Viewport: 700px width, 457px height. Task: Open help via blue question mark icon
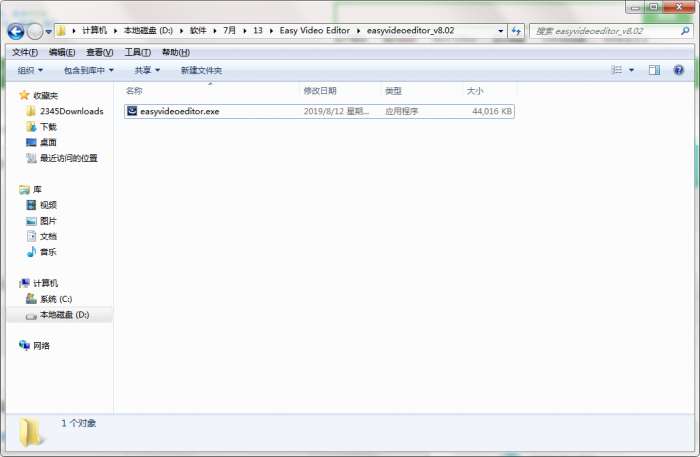point(679,70)
